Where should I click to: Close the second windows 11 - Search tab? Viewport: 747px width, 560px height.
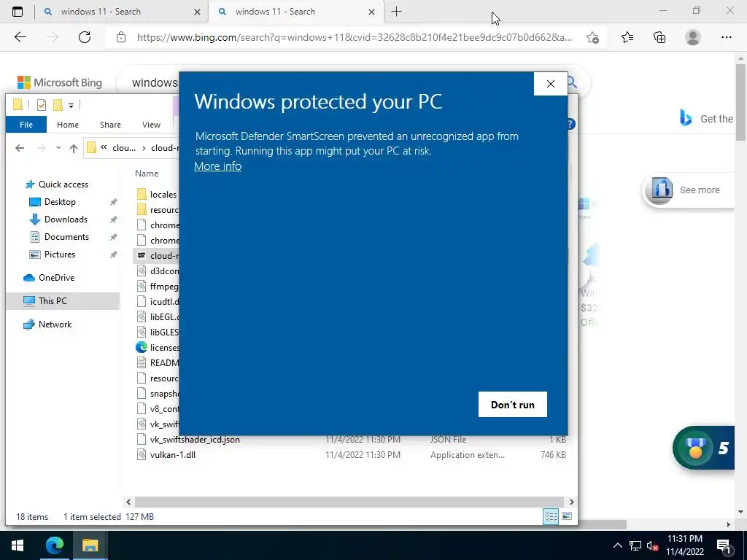371,12
